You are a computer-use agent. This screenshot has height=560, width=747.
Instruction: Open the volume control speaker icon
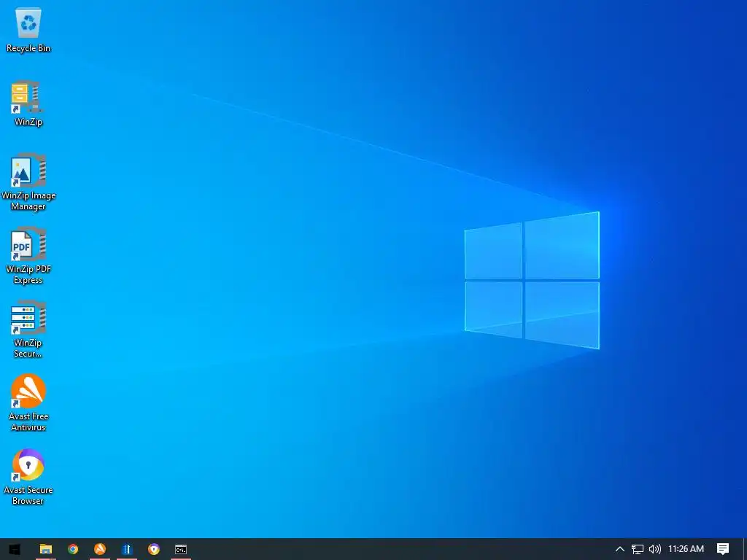655,549
